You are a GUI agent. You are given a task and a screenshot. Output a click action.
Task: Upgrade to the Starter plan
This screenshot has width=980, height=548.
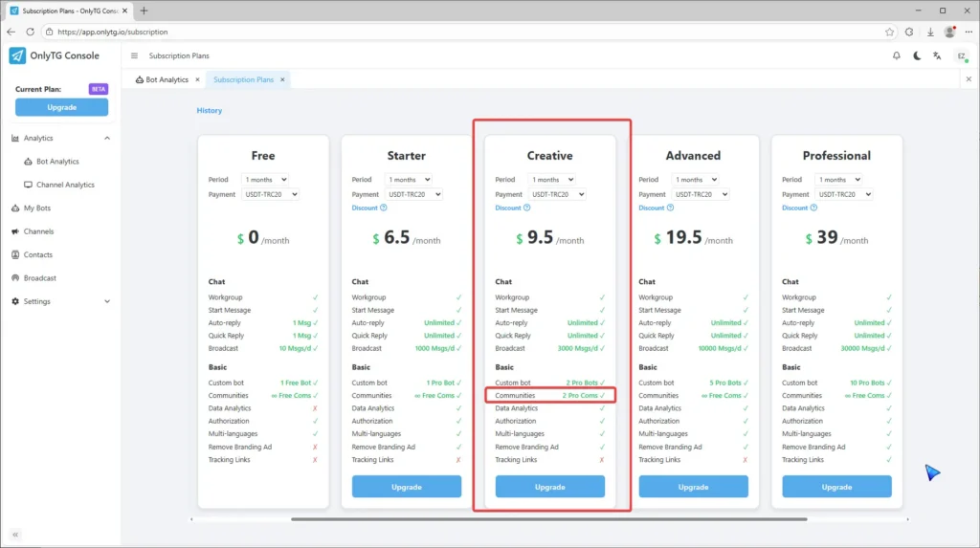406,487
